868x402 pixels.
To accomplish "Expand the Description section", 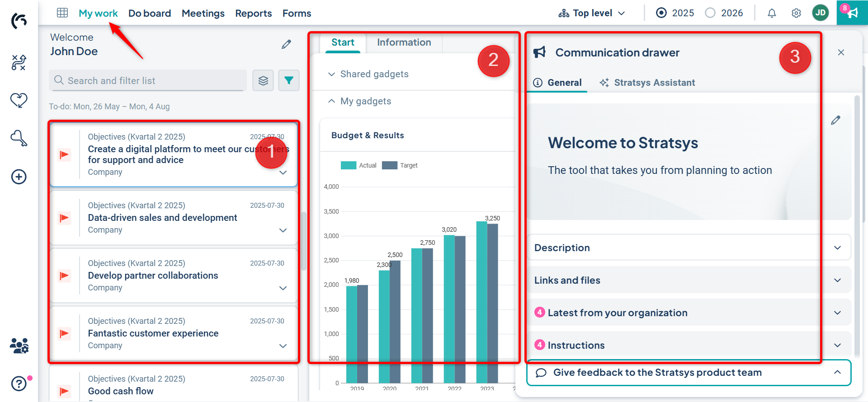I will pyautogui.click(x=689, y=248).
